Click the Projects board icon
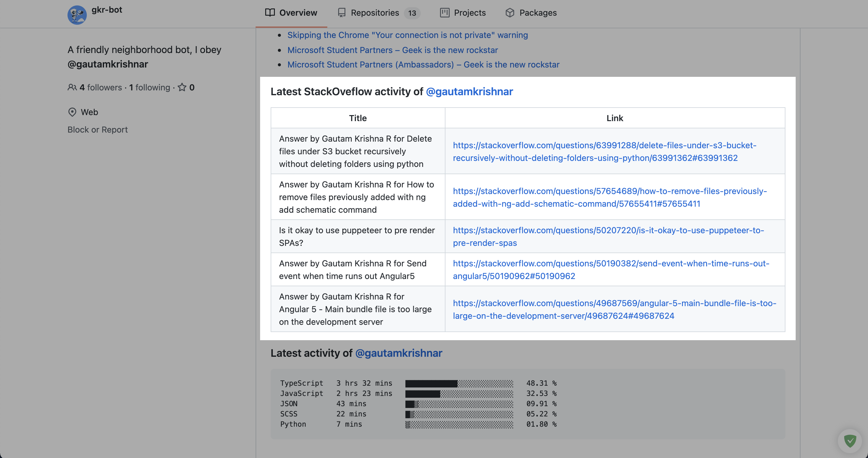The width and height of the screenshot is (868, 458). (445, 13)
